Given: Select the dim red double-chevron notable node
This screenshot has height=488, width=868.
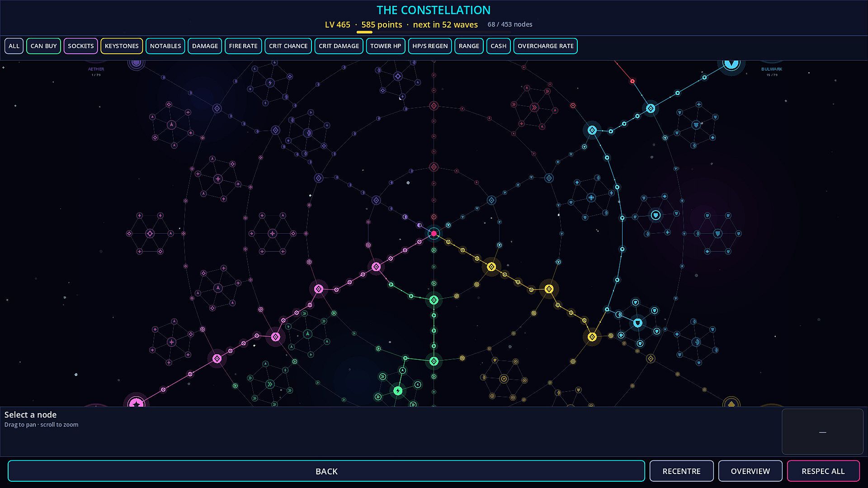Looking at the screenshot, I should 534,108.
